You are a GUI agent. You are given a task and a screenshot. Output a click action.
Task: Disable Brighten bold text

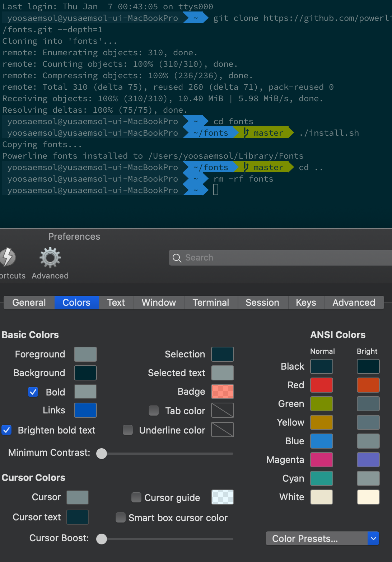pyautogui.click(x=6, y=430)
